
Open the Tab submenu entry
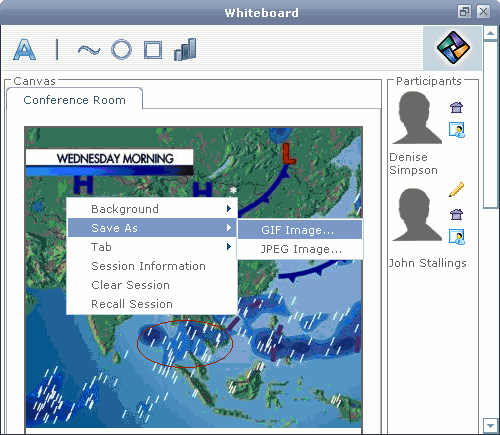(x=153, y=247)
